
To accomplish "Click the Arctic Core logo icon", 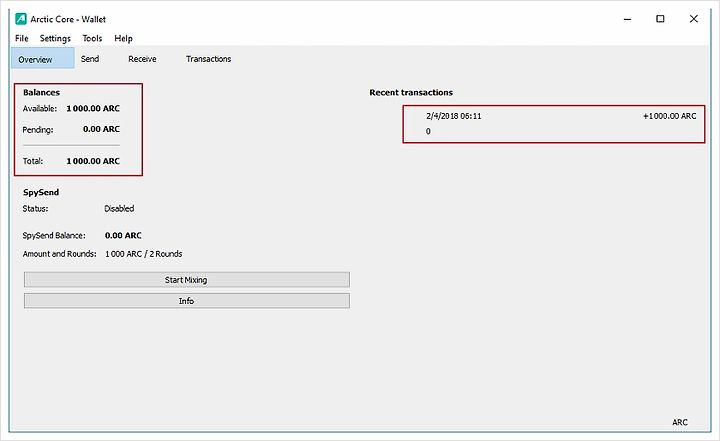I will (21, 19).
